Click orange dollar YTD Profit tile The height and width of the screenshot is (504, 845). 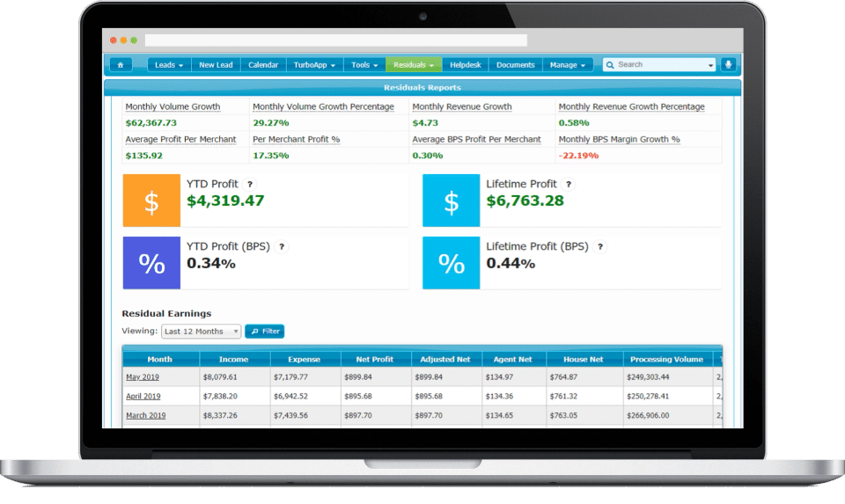coord(151,201)
